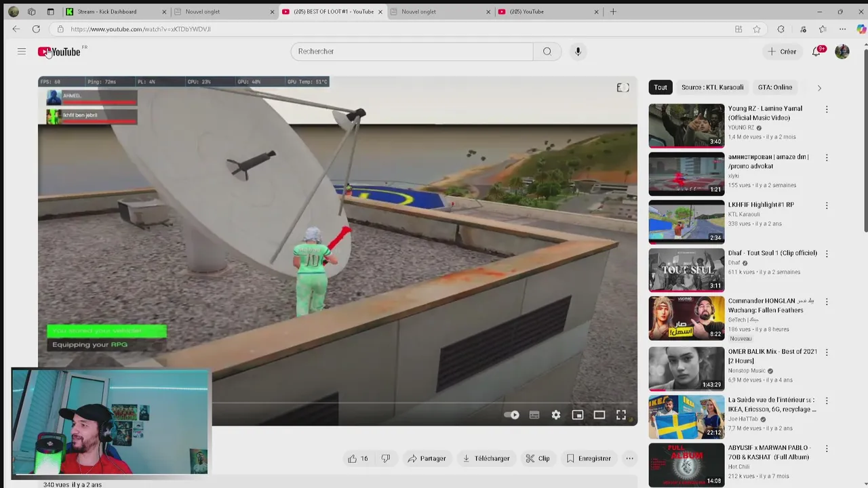Open the vertical tabs toggle icon
The image size is (868, 488).
pos(50,12)
